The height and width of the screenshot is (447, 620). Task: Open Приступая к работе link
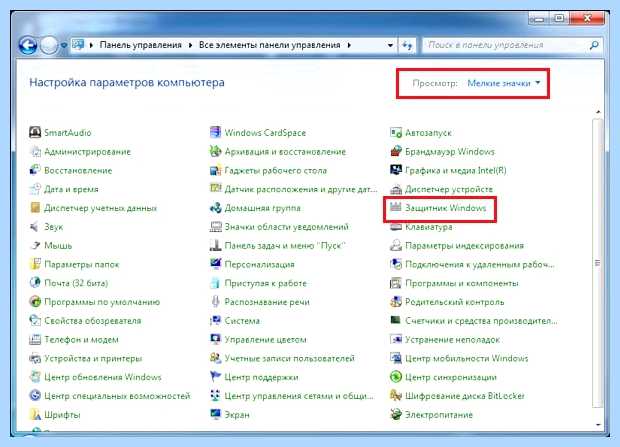(265, 283)
